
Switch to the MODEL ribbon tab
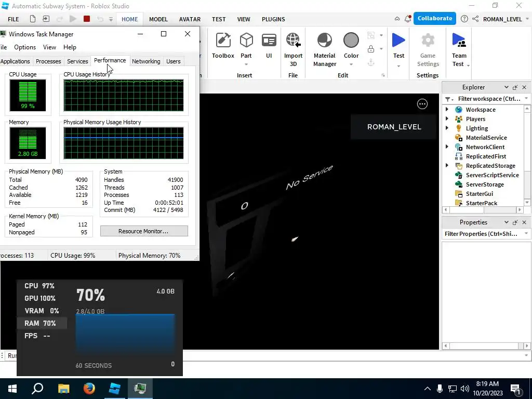[x=158, y=19]
